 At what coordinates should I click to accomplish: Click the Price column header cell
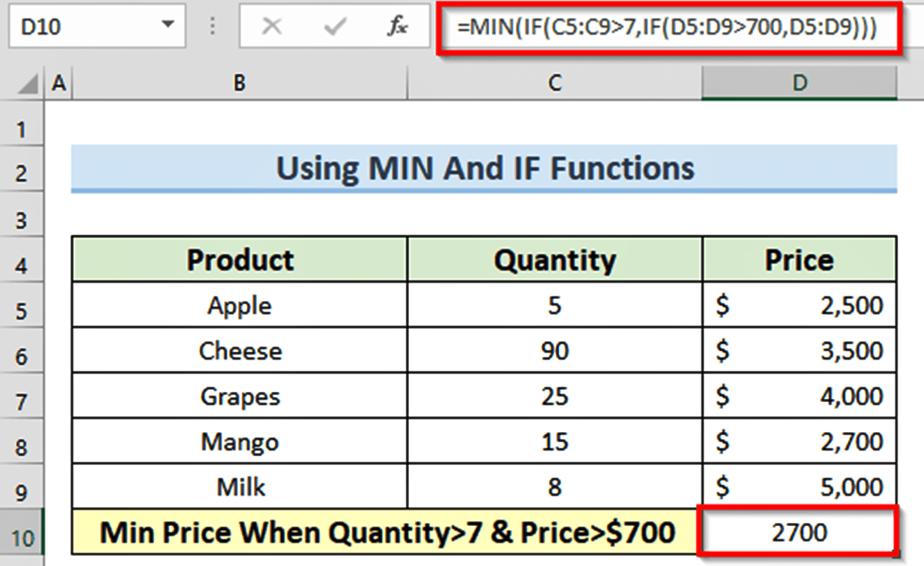pos(800,260)
